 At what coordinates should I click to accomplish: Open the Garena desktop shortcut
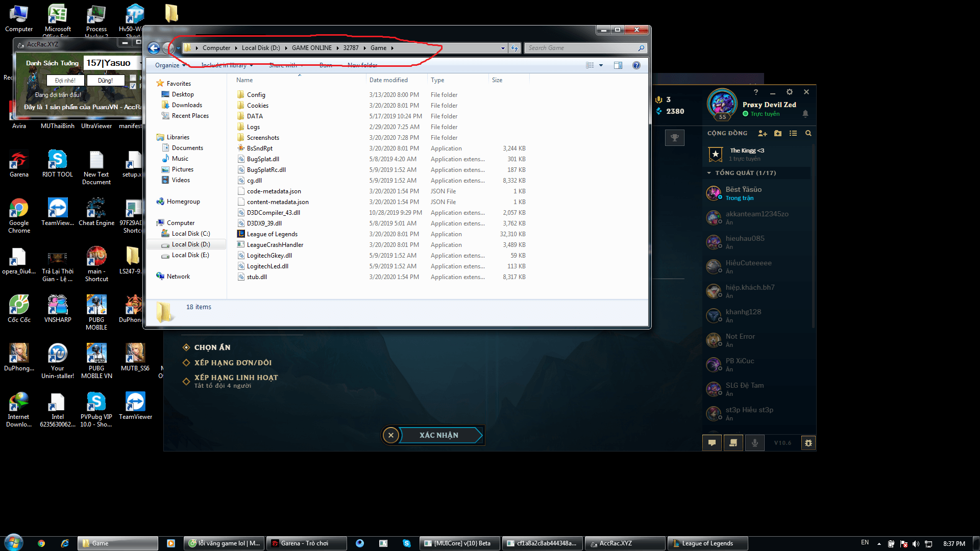click(x=19, y=164)
